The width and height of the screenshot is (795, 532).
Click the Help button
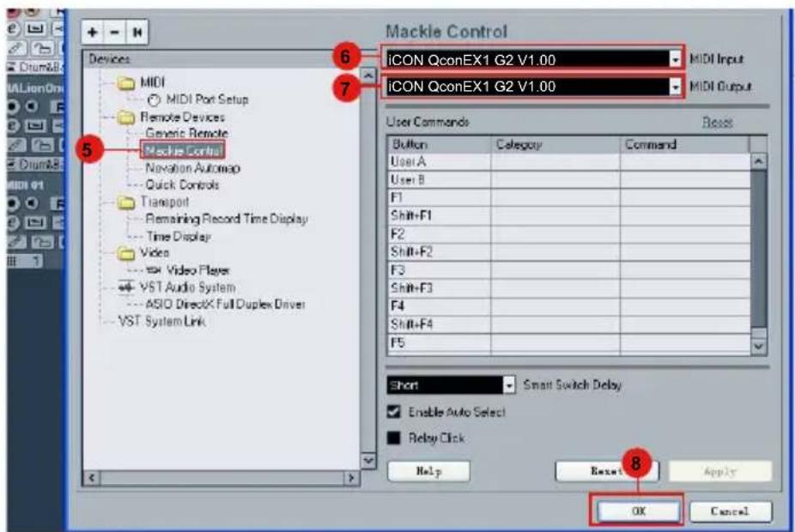428,471
